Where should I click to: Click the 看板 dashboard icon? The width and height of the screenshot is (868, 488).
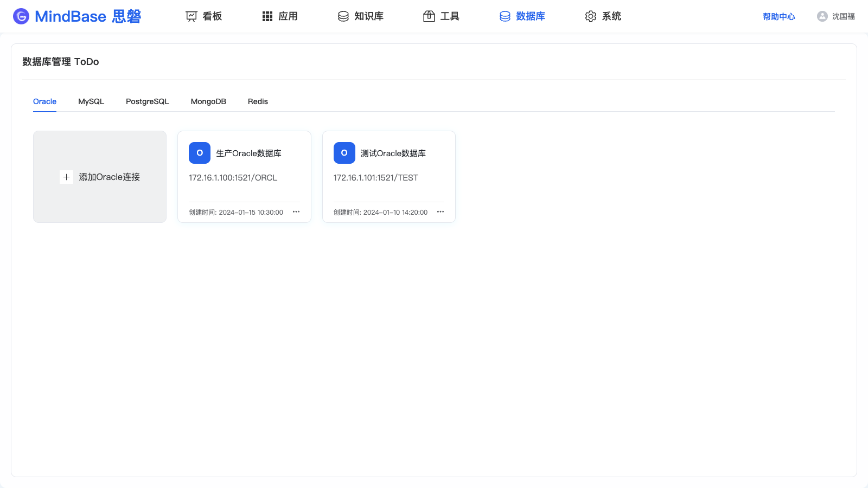coord(192,16)
